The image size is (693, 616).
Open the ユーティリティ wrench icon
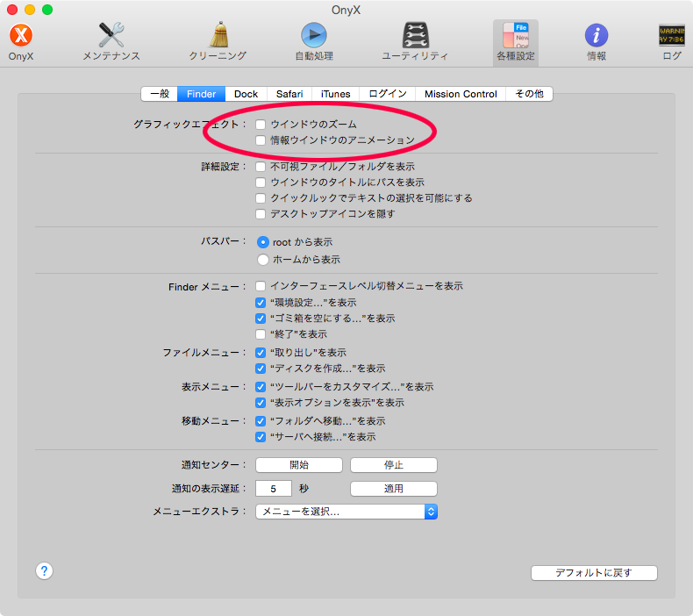tap(415, 35)
